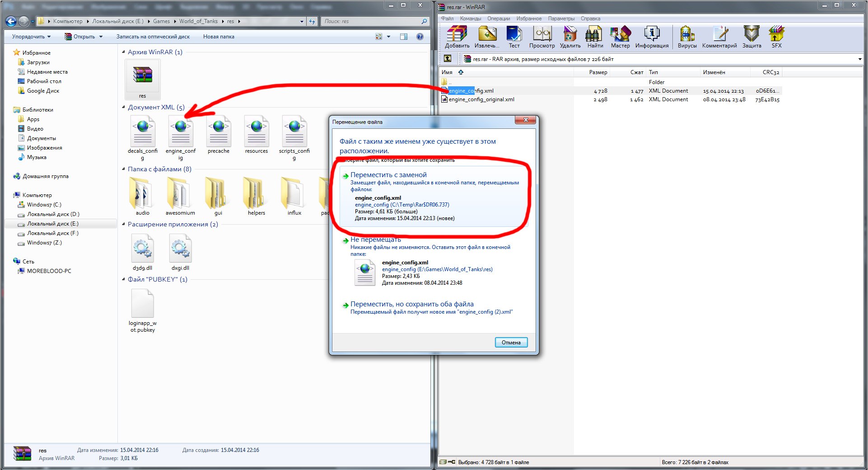Collapse the Документ XML (5) group
The height and width of the screenshot is (470, 868).
point(123,107)
